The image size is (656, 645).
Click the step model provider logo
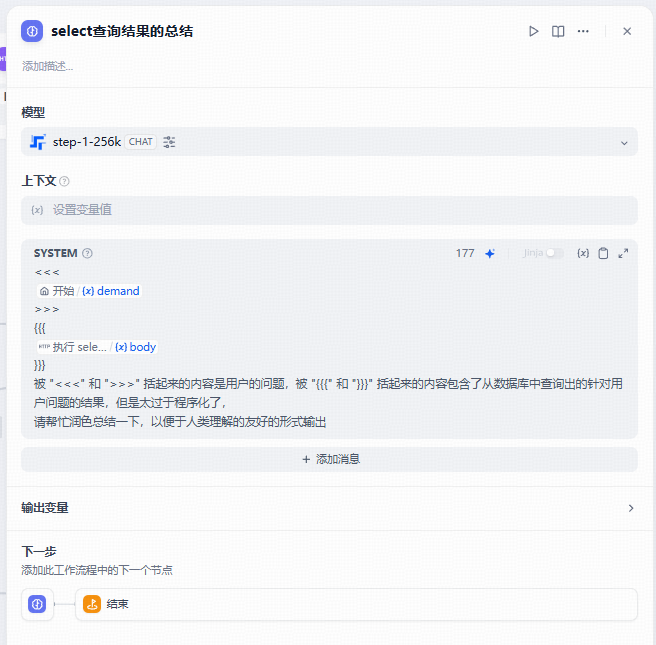[x=38, y=142]
